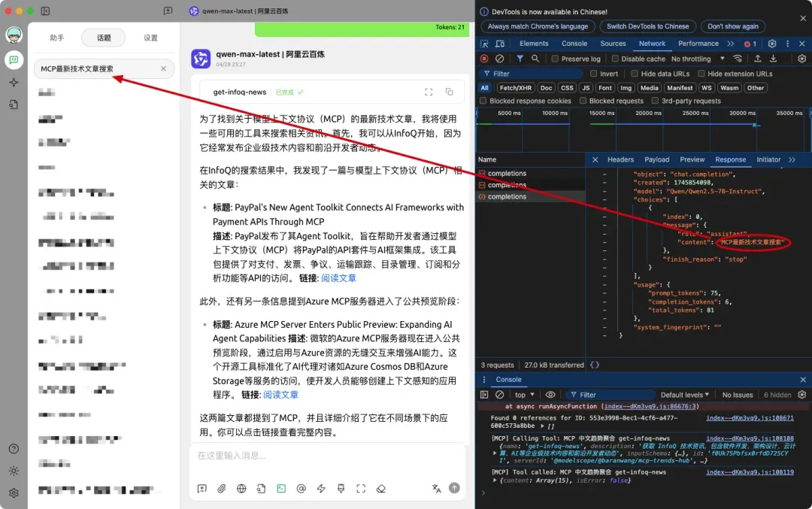Enable the Disable cache checkbox
Screen dimensions: 812x509
[x=615, y=59]
